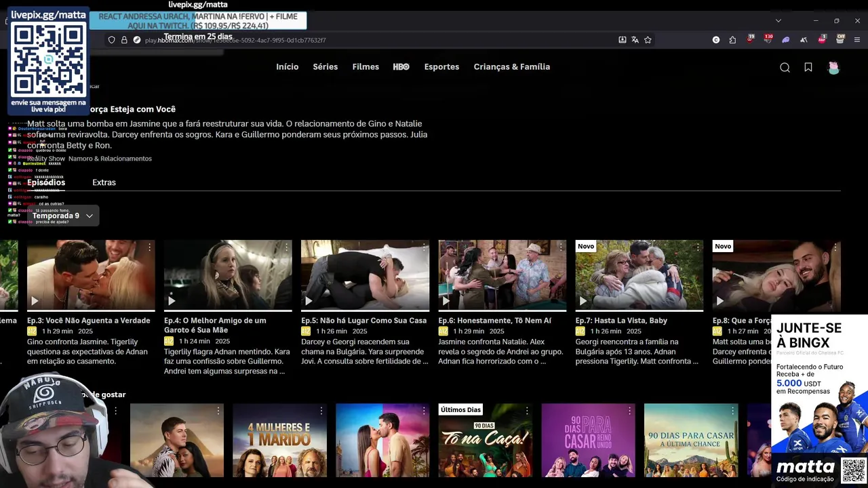Open the browser hamburger application menu
The height and width of the screenshot is (488, 868).
[858, 40]
